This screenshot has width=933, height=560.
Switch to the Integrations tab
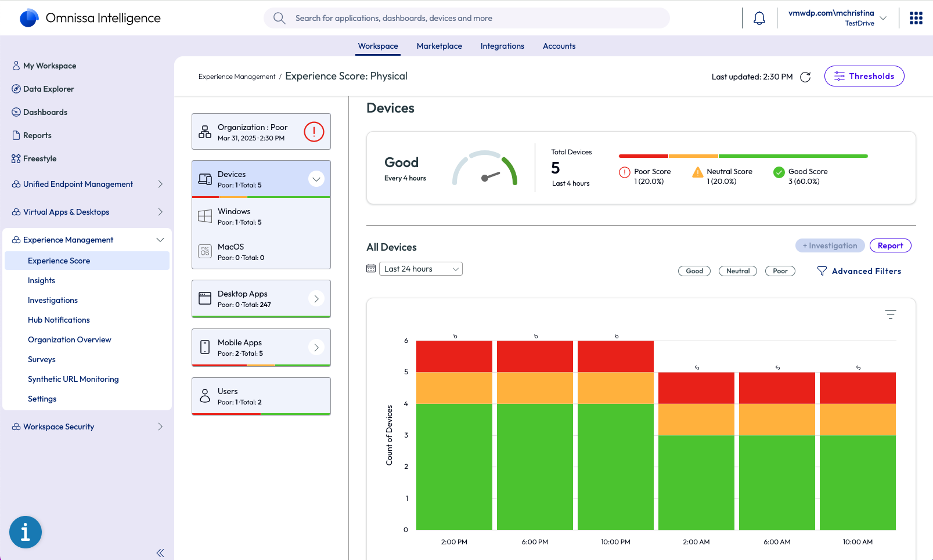tap(502, 46)
